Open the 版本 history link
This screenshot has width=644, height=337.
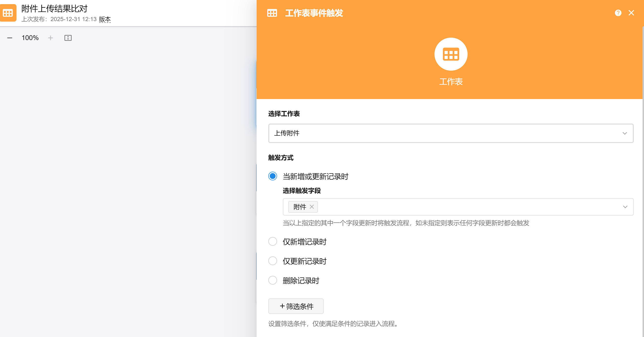tap(105, 19)
